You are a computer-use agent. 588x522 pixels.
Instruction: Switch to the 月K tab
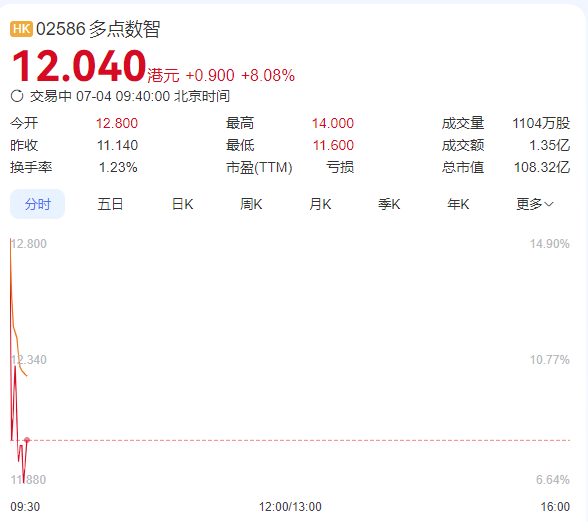(x=320, y=204)
